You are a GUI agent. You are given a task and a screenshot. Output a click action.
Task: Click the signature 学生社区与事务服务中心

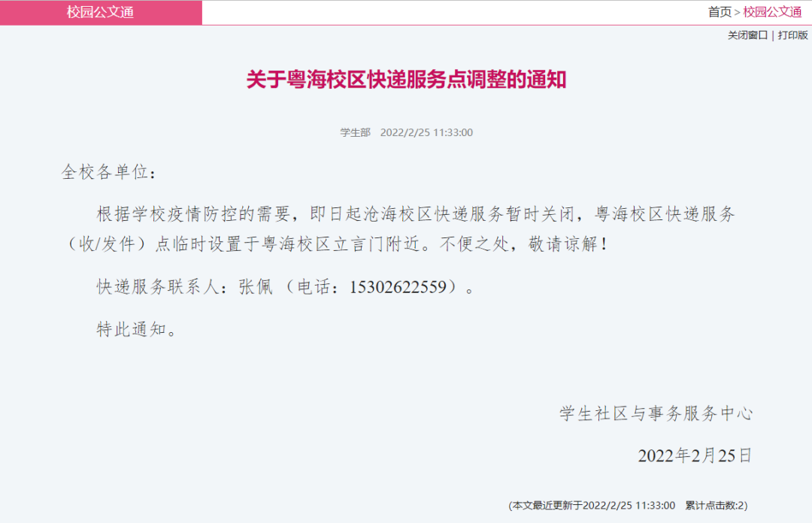click(656, 413)
